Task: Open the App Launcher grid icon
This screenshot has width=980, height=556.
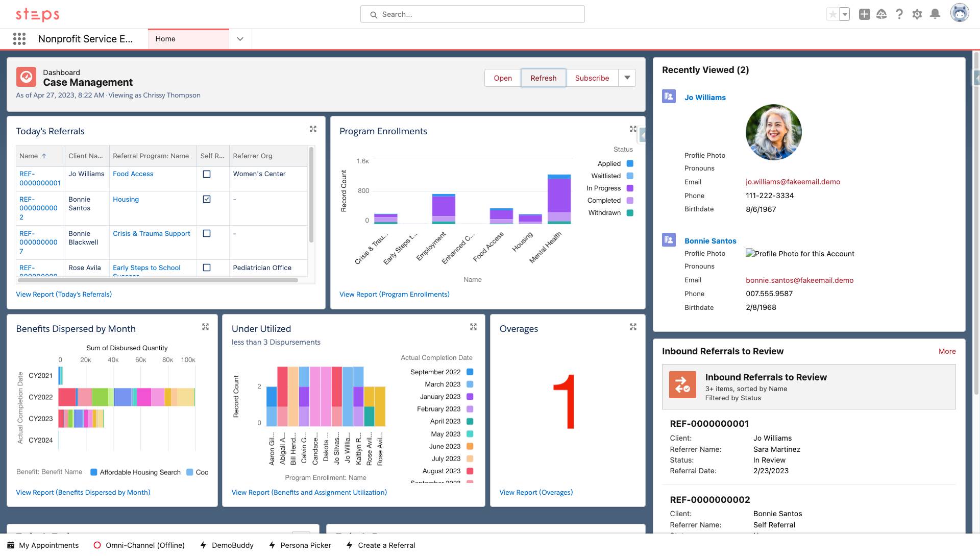Action: coord(19,39)
